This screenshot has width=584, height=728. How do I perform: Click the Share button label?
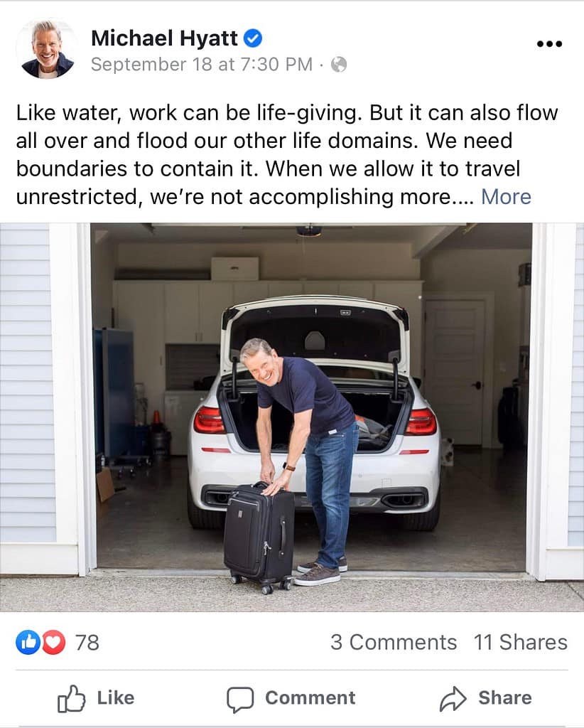tap(505, 698)
